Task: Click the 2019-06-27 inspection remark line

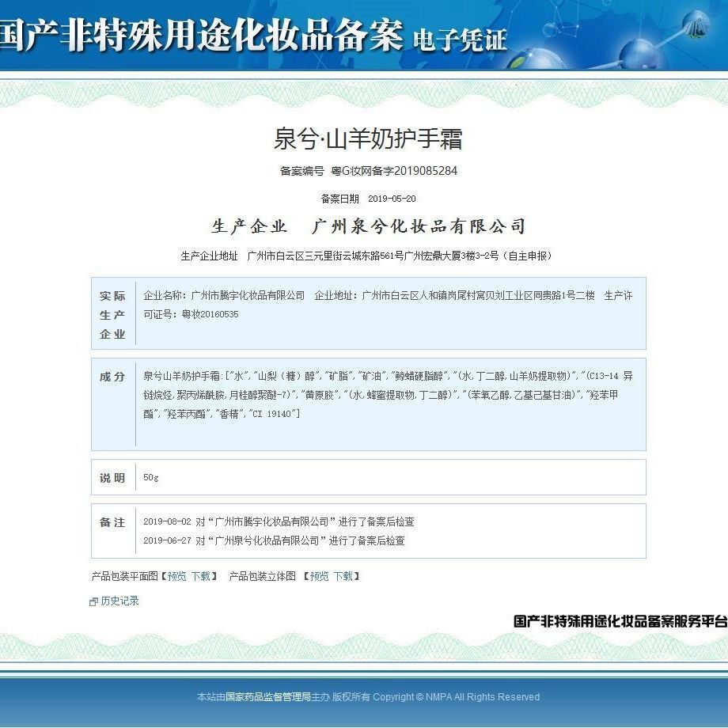Action: (274, 540)
